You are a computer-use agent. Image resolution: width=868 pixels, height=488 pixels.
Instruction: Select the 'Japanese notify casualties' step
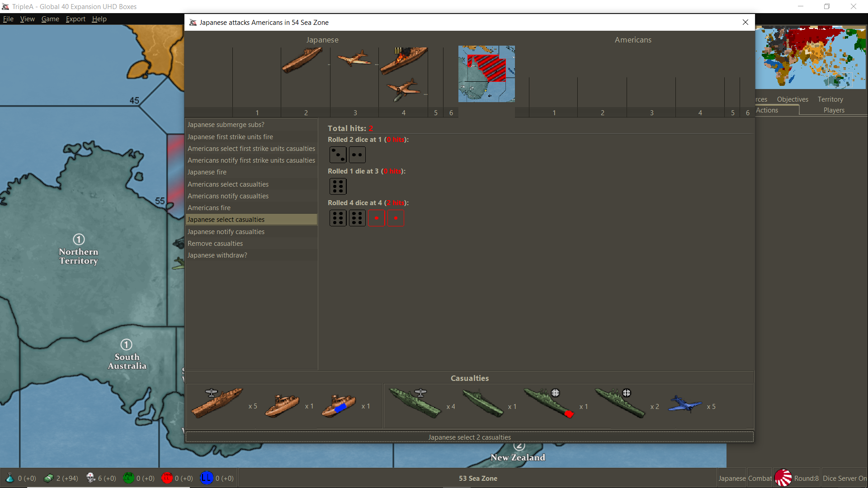tap(251, 232)
